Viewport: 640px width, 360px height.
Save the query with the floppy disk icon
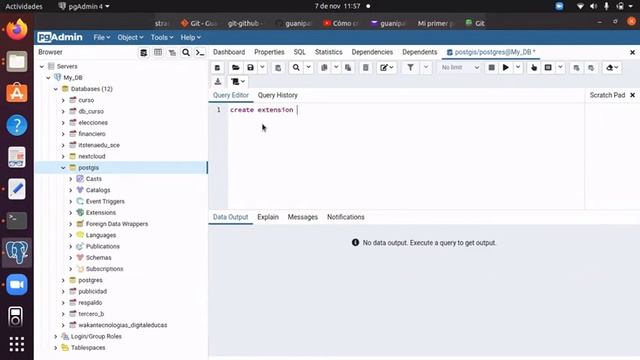tap(250, 68)
